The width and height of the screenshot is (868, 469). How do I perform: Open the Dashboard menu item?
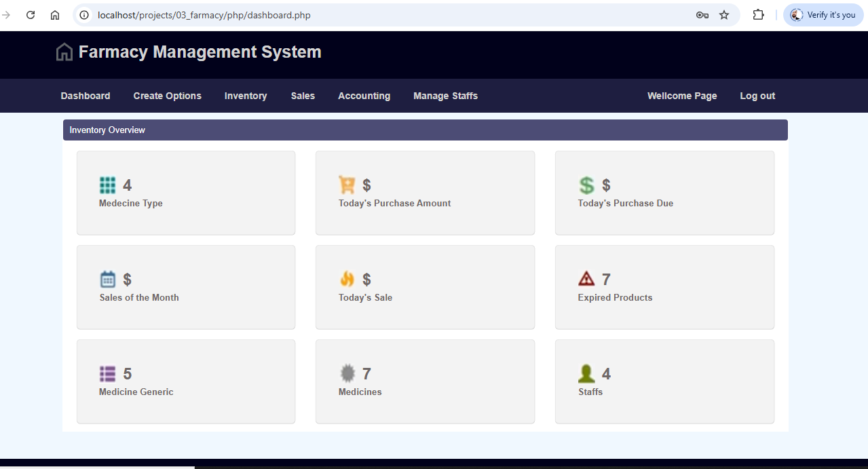coord(86,96)
